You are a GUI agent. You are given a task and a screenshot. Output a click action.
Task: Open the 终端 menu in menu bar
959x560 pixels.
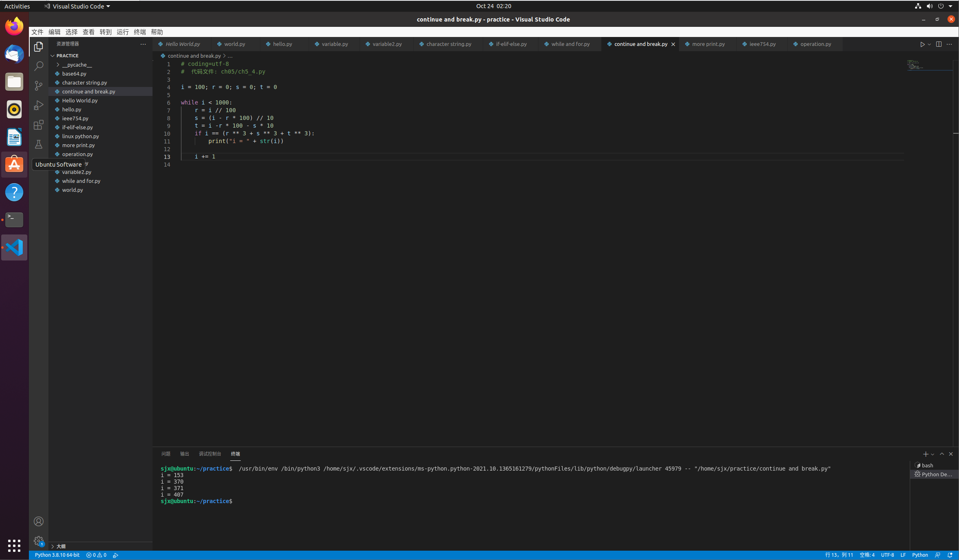tap(139, 32)
